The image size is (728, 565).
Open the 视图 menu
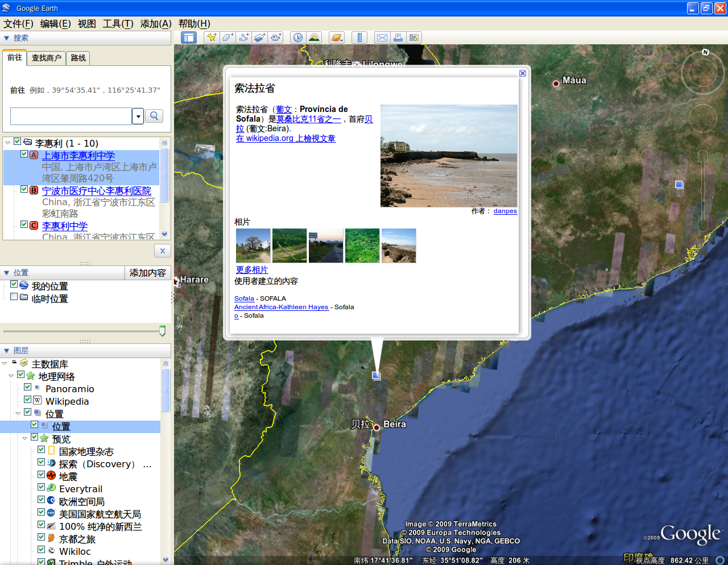point(87,24)
